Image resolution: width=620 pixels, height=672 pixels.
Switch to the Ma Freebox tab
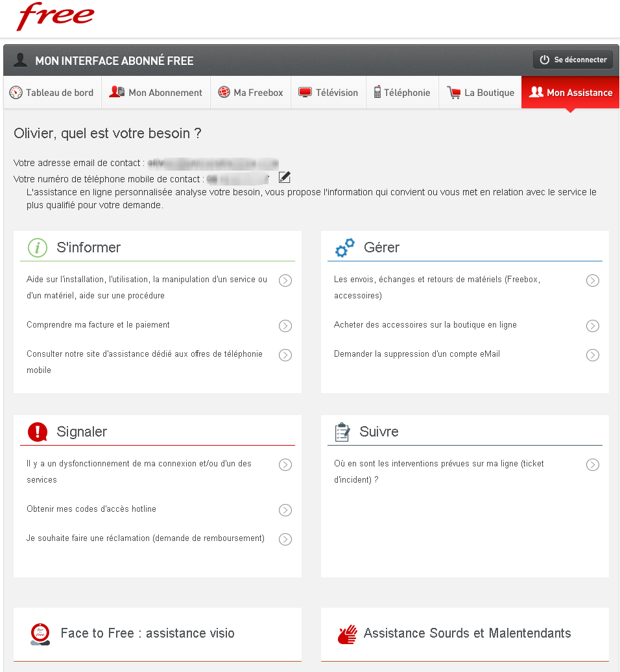click(x=251, y=93)
